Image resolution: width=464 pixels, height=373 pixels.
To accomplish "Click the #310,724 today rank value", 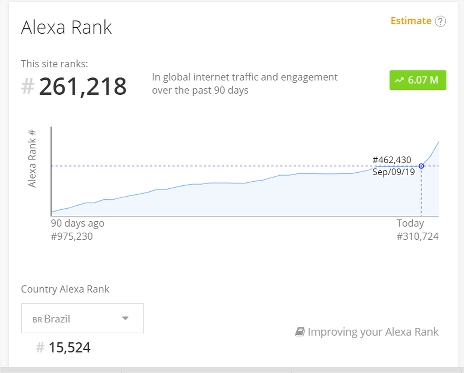I will point(418,236).
